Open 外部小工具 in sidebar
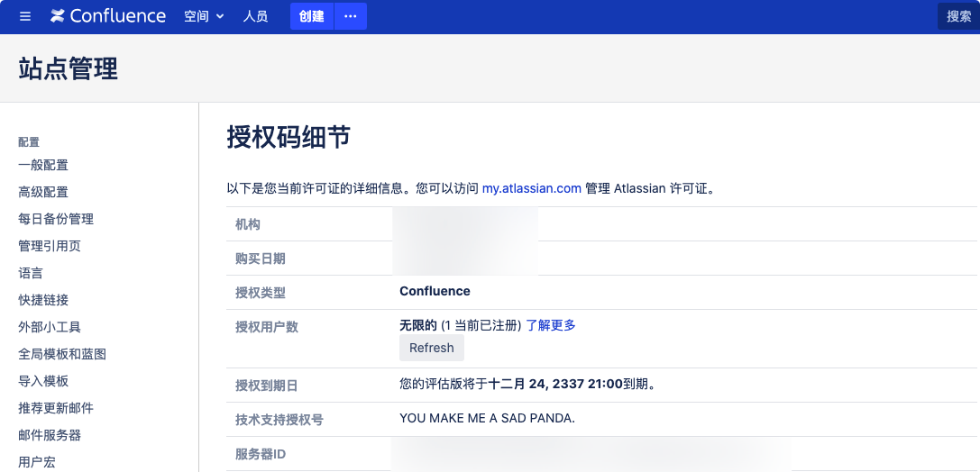980x472 pixels. click(x=50, y=327)
